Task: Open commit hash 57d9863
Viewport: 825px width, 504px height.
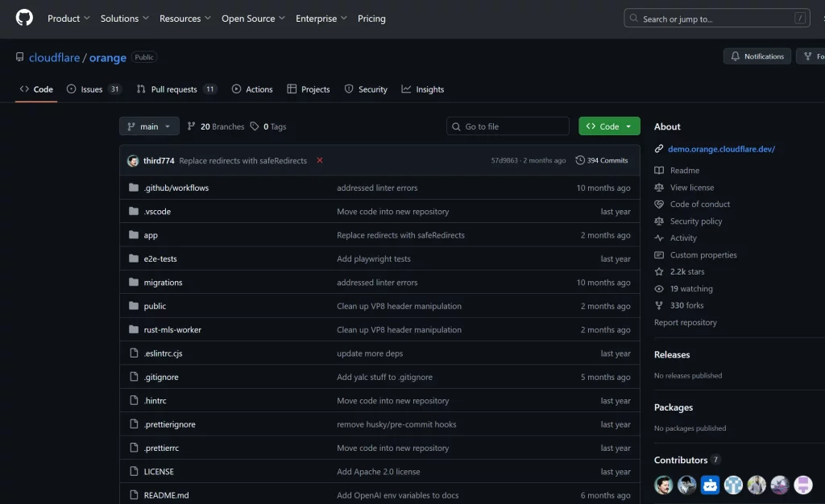Action: click(504, 160)
